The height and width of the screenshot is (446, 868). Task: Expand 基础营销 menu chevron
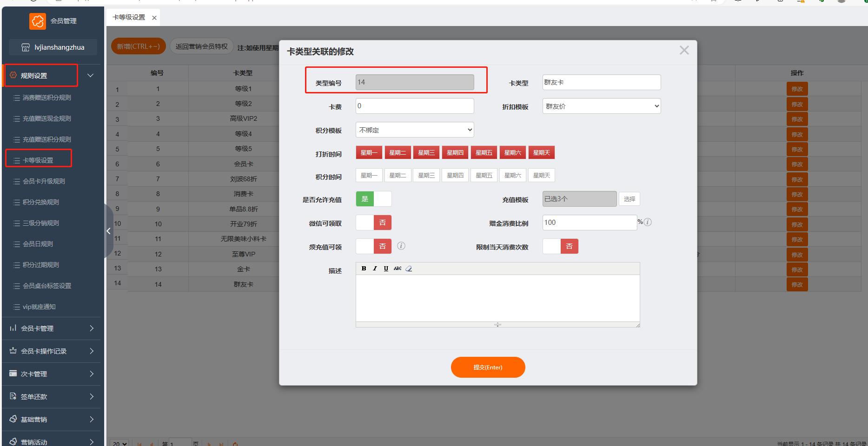click(x=92, y=419)
